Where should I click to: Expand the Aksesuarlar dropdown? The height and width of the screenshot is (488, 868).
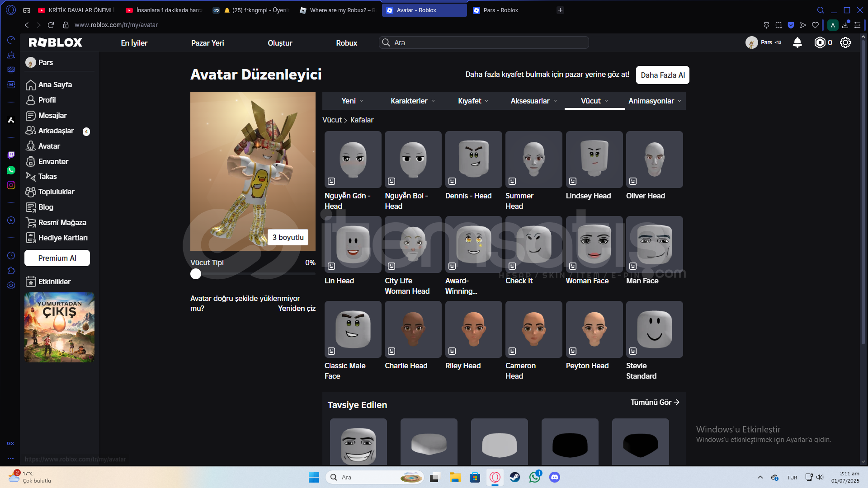[x=534, y=101]
